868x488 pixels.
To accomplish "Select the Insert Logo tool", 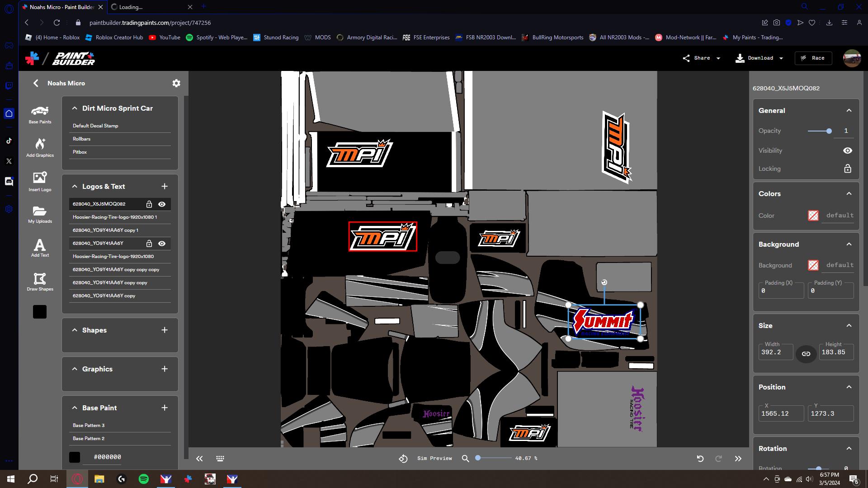I will (x=40, y=181).
